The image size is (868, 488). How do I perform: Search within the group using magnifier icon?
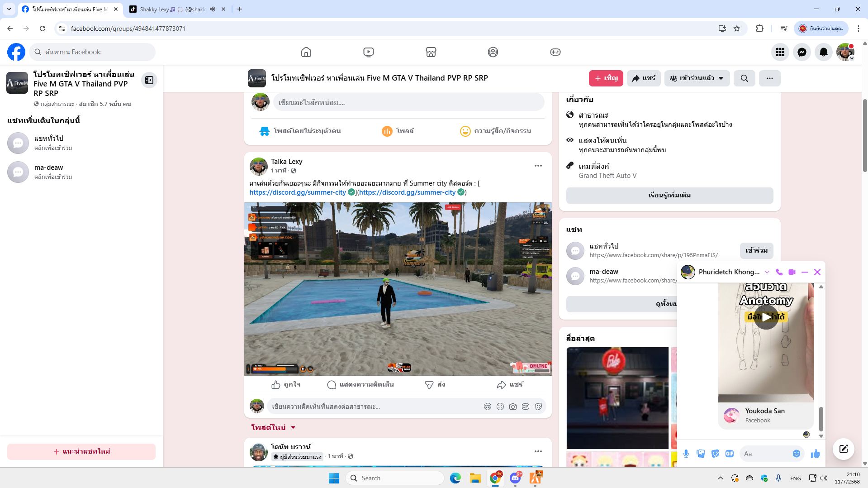click(744, 78)
